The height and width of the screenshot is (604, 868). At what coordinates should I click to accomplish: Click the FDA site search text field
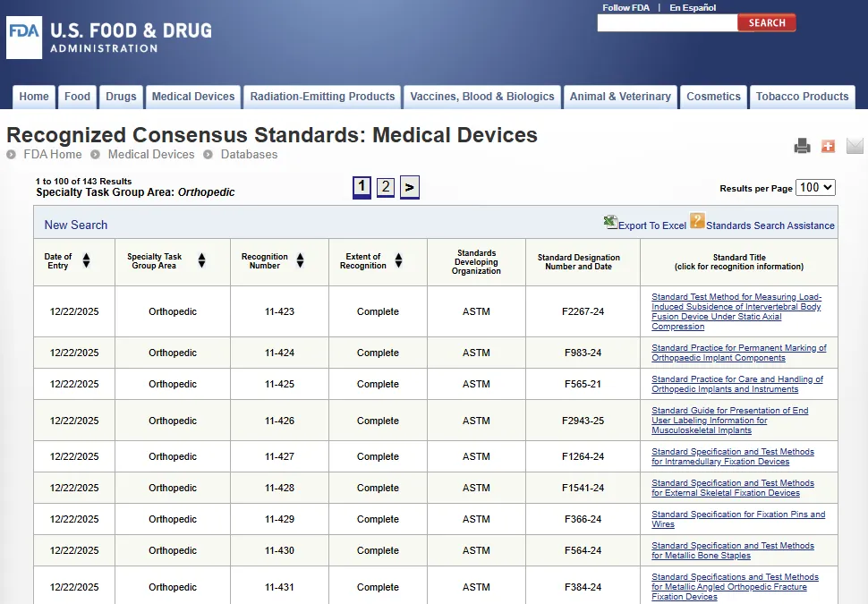click(x=667, y=23)
